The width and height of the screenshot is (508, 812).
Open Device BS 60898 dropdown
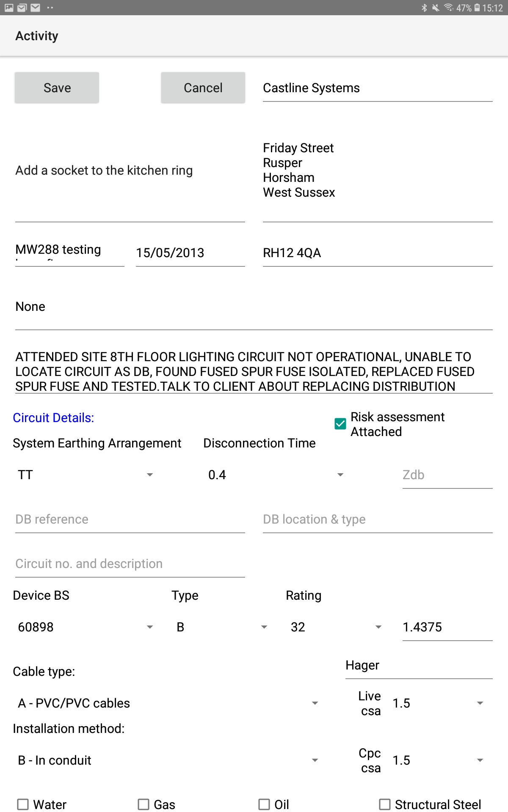85,627
